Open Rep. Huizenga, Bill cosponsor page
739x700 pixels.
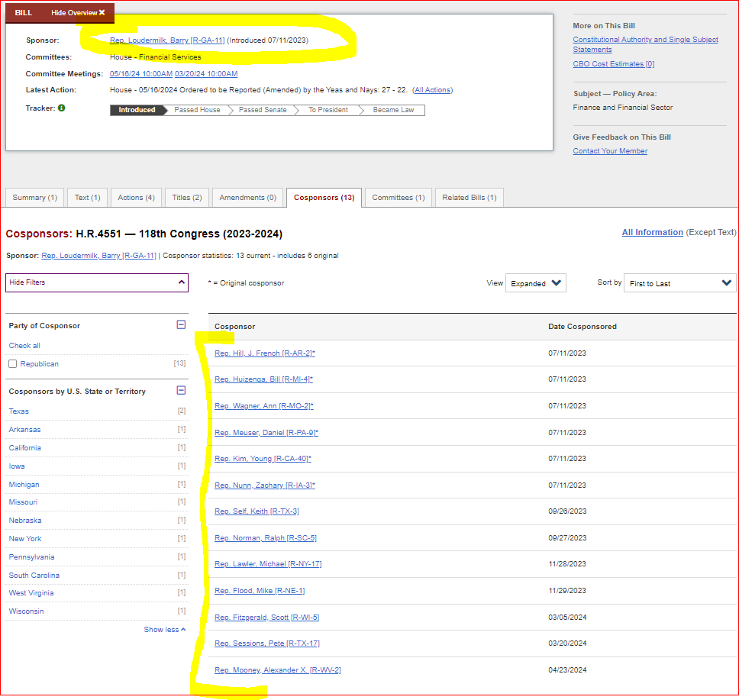pyautogui.click(x=263, y=379)
